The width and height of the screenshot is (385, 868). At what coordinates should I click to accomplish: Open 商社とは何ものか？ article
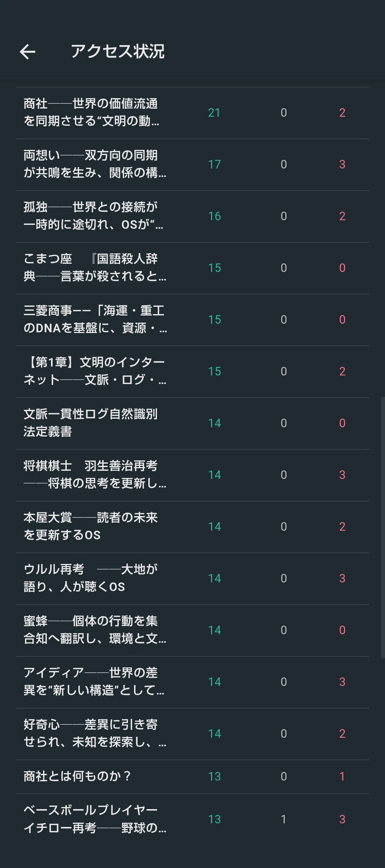[x=192, y=777]
